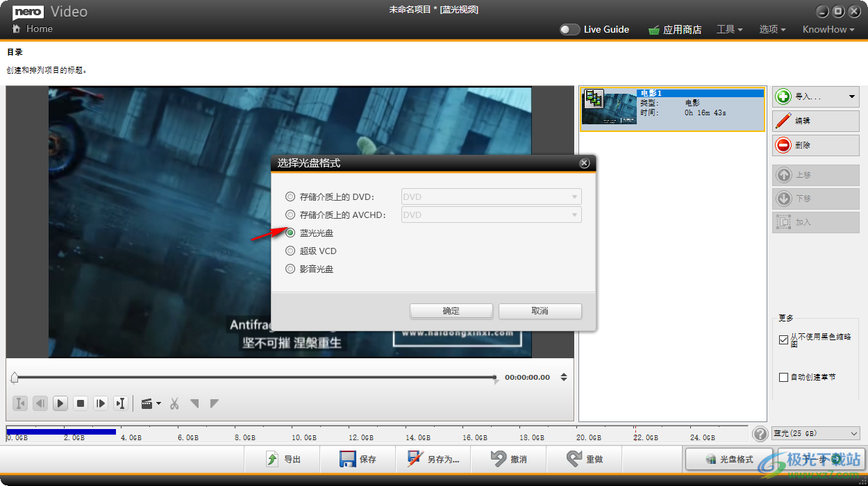Image resolution: width=868 pixels, height=486 pixels.
Task: Click the playback position slider handle
Action: click(x=15, y=377)
